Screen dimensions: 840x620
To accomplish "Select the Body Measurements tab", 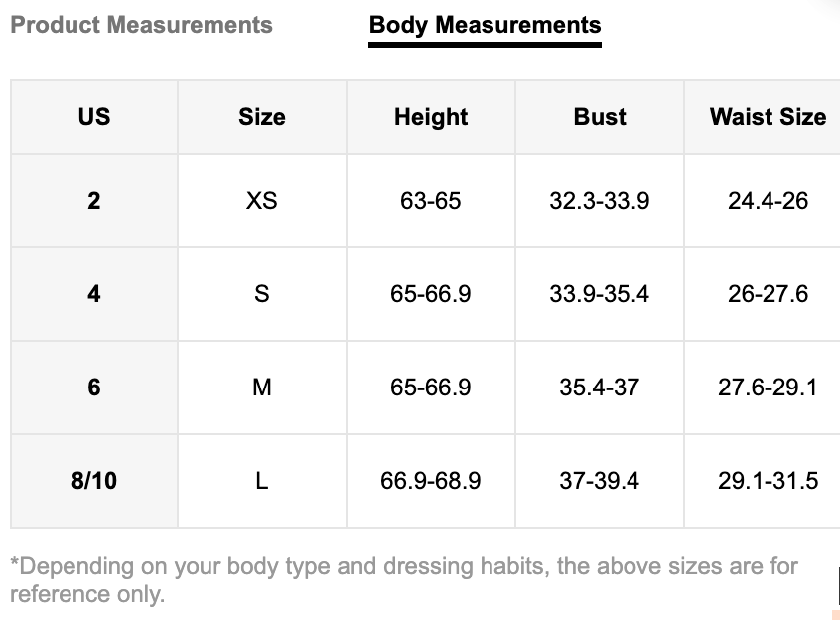I will 485,25.
